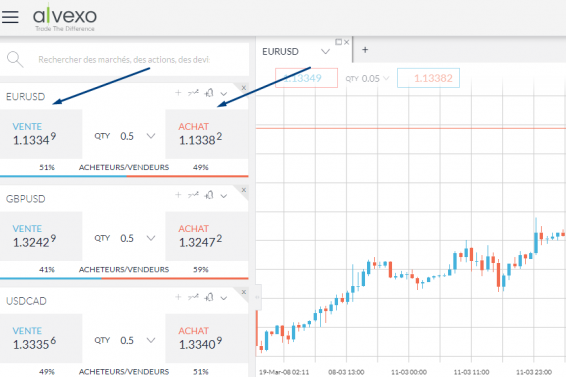
Task: Set alert bell on EURUSD card
Action: click(209, 93)
